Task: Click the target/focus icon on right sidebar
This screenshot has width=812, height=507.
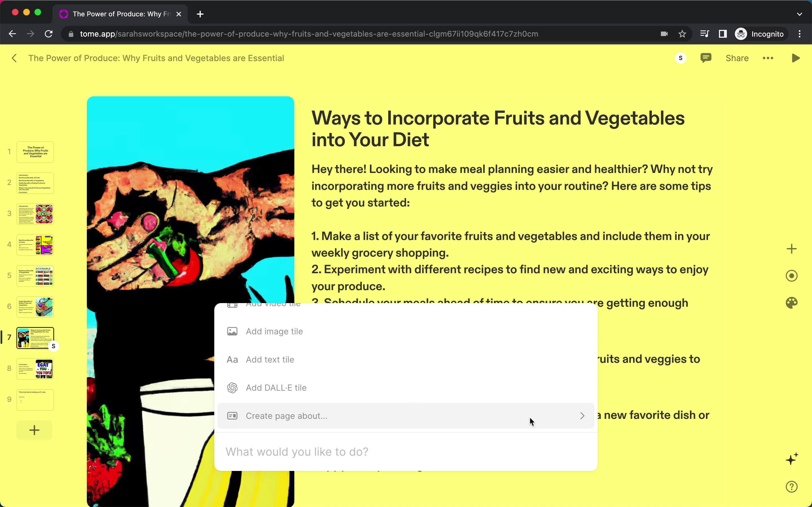Action: [792, 276]
